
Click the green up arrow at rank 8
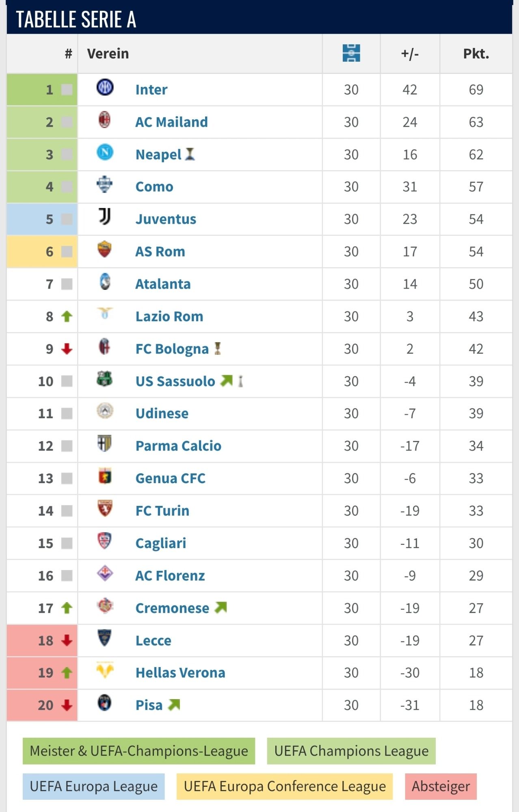tap(67, 316)
